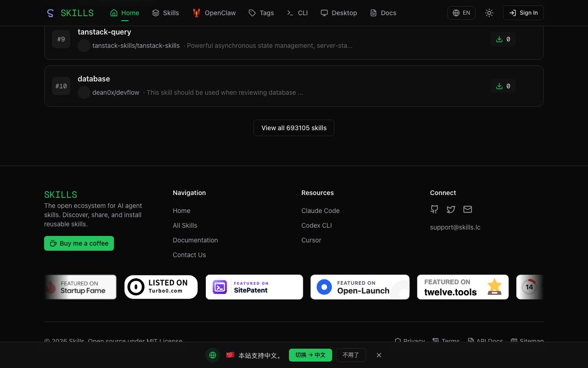Click the China flag icon in banner

click(x=230, y=355)
